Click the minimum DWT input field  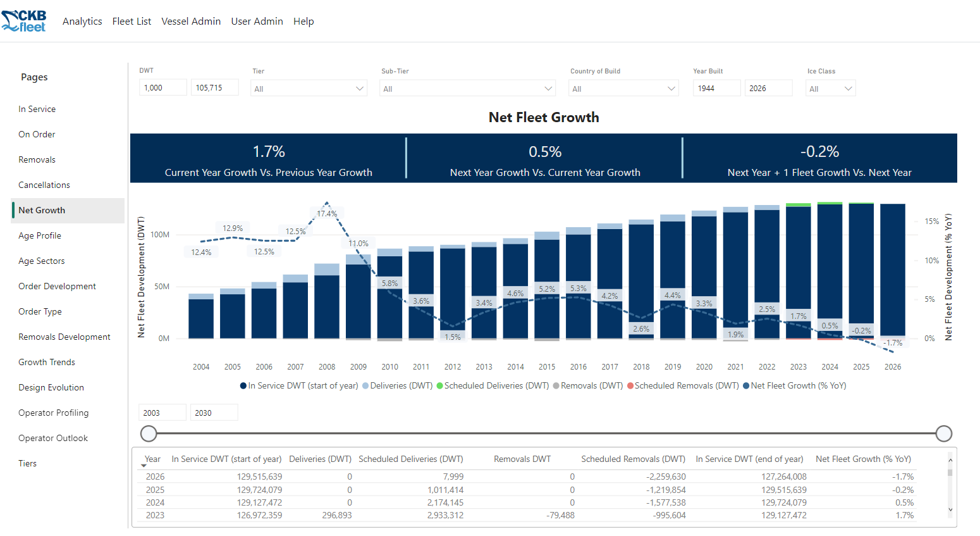tap(162, 88)
